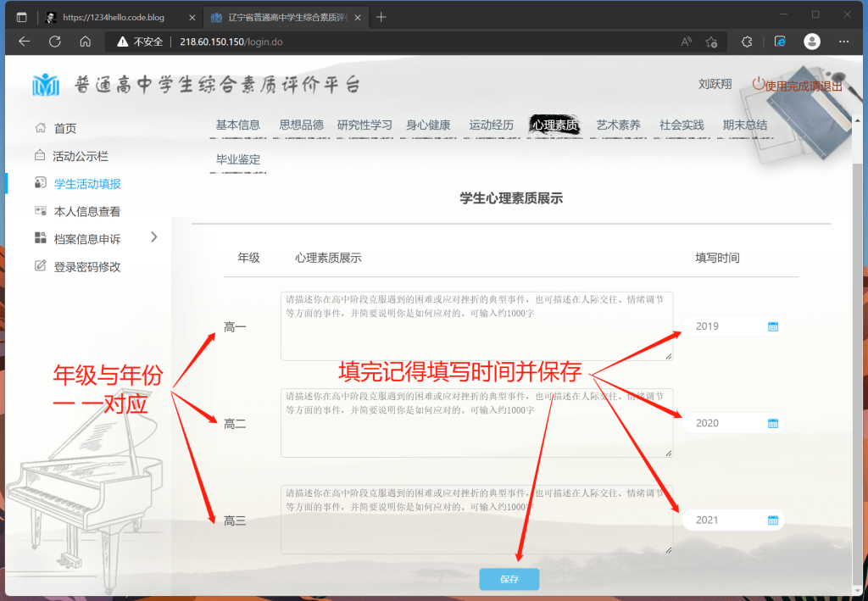The image size is (868, 601).
Task: Click the blue 保存 button
Action: (x=509, y=579)
